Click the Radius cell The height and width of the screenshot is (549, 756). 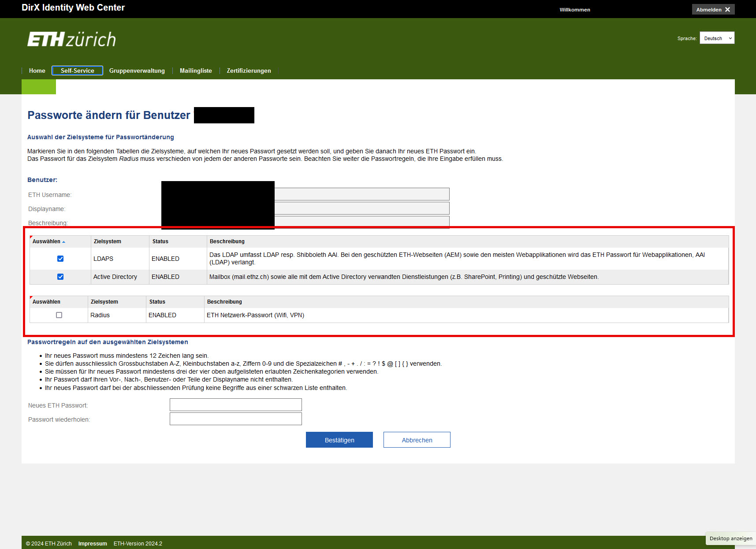click(100, 315)
